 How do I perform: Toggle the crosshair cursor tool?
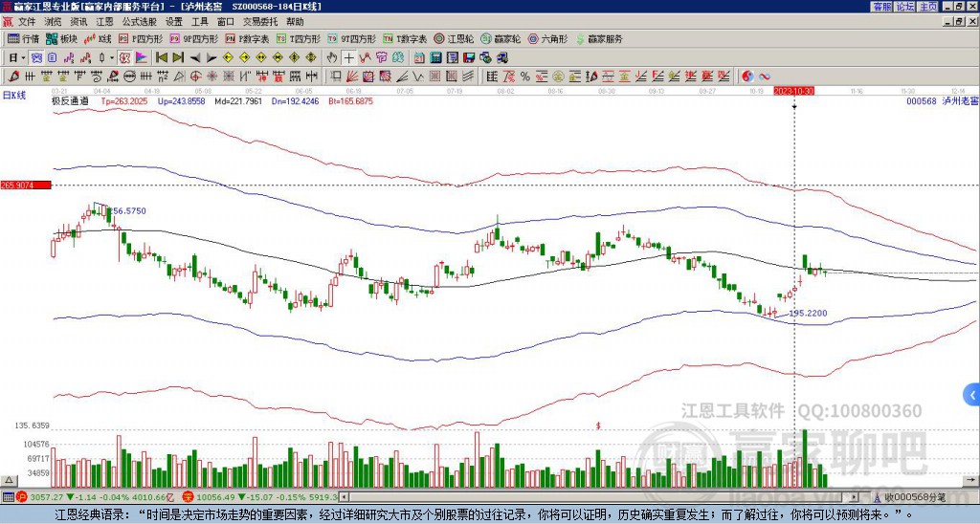(x=348, y=57)
